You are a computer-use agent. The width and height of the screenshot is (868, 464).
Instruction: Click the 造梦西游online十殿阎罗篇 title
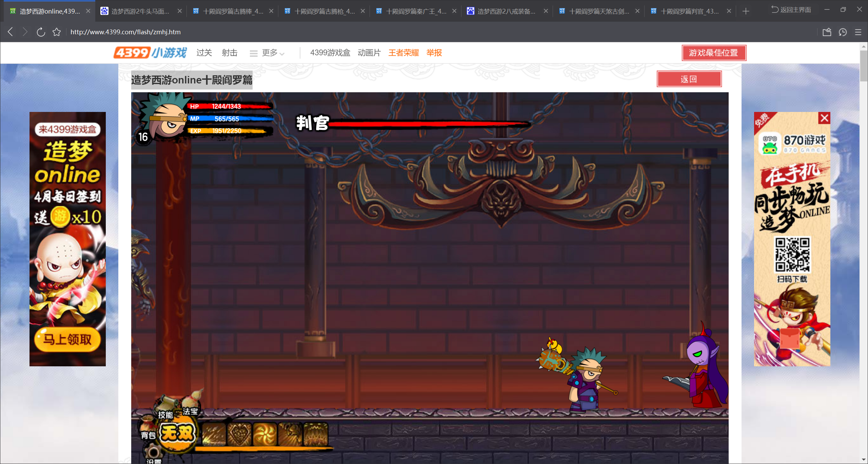(192, 80)
